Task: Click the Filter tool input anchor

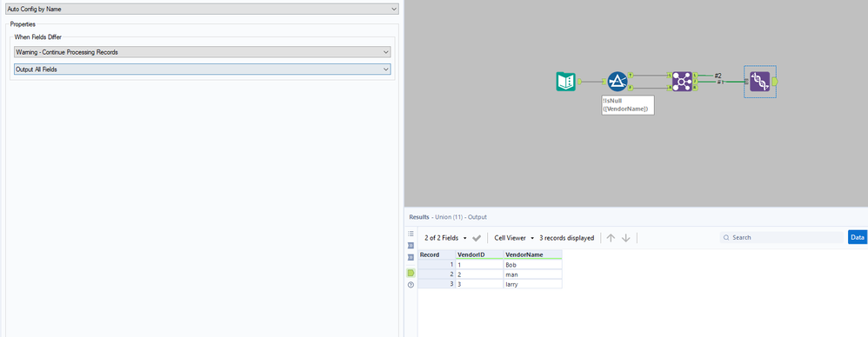Action: pos(604,82)
